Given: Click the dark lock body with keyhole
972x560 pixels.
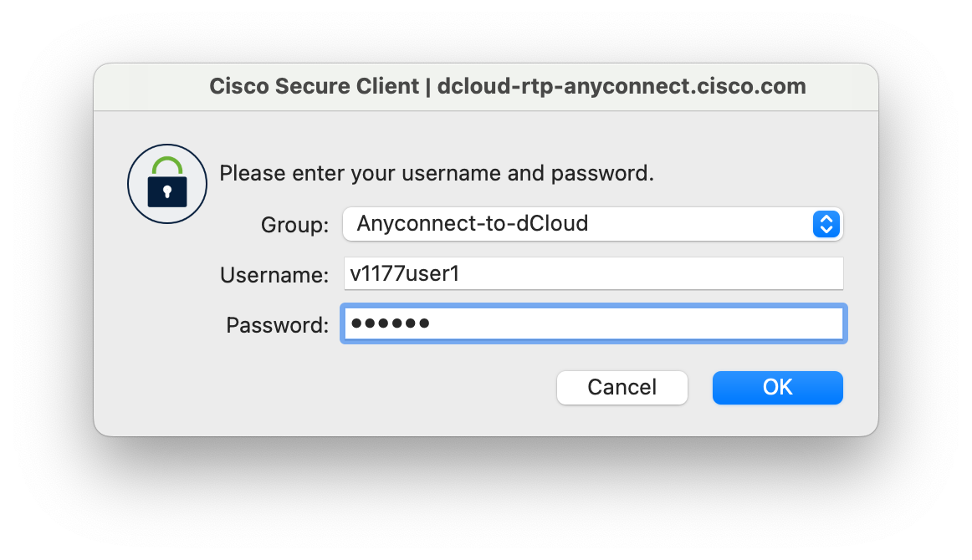Looking at the screenshot, I should 167,191.
